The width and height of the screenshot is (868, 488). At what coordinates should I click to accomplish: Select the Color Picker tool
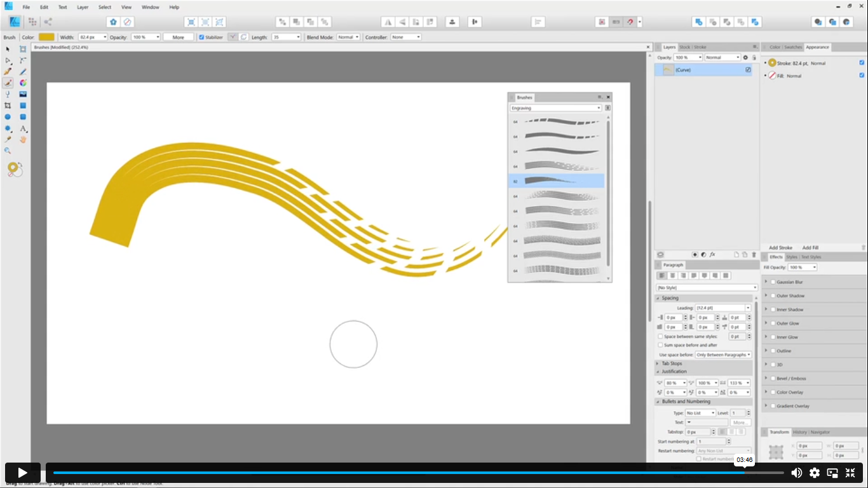[x=8, y=139]
